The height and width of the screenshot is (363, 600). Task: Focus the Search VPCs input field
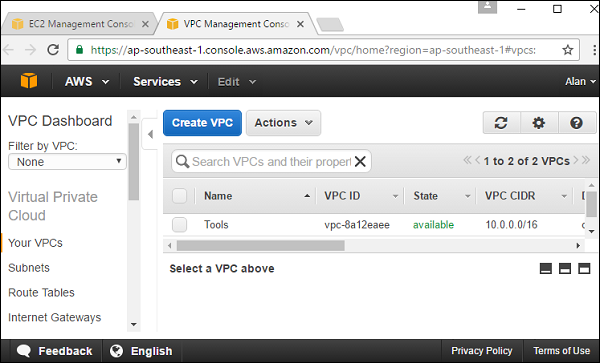(x=271, y=161)
